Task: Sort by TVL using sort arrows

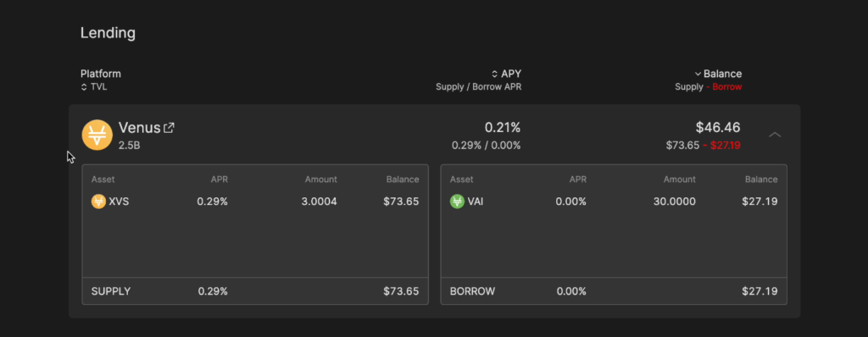Action: (84, 87)
